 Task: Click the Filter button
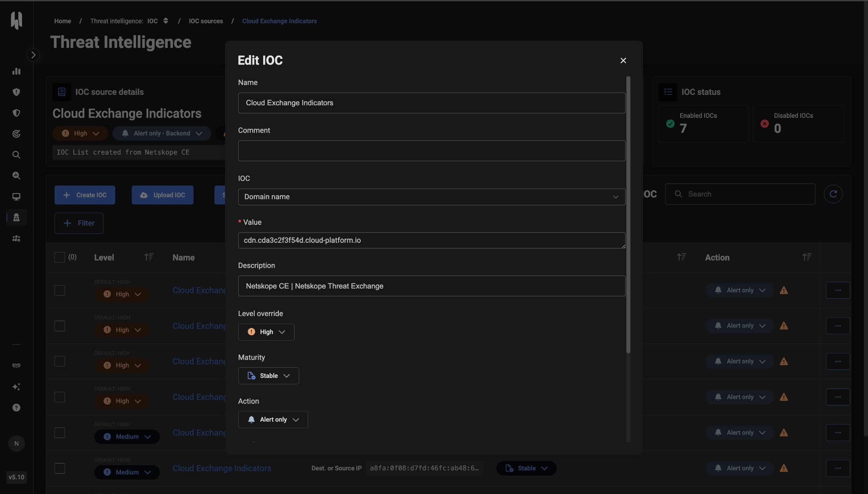[x=79, y=223]
